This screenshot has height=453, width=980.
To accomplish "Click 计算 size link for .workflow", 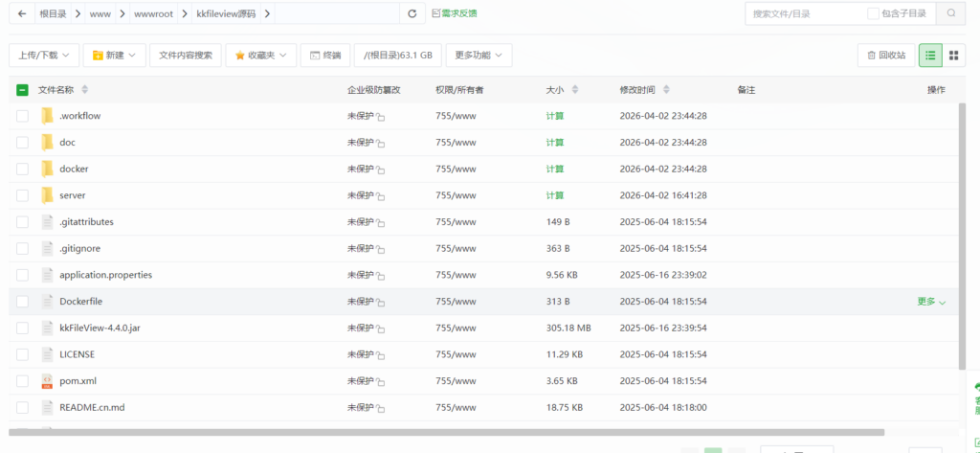I will [554, 116].
